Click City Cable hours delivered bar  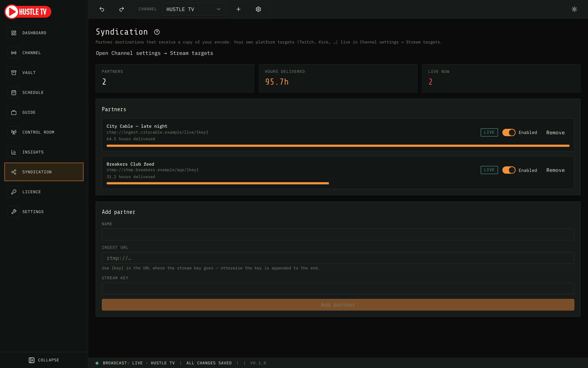(338, 146)
